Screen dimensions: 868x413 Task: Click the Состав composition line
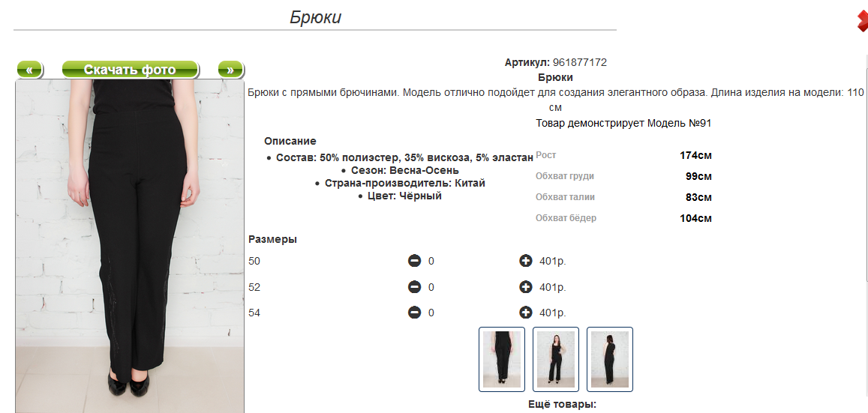[404, 157]
